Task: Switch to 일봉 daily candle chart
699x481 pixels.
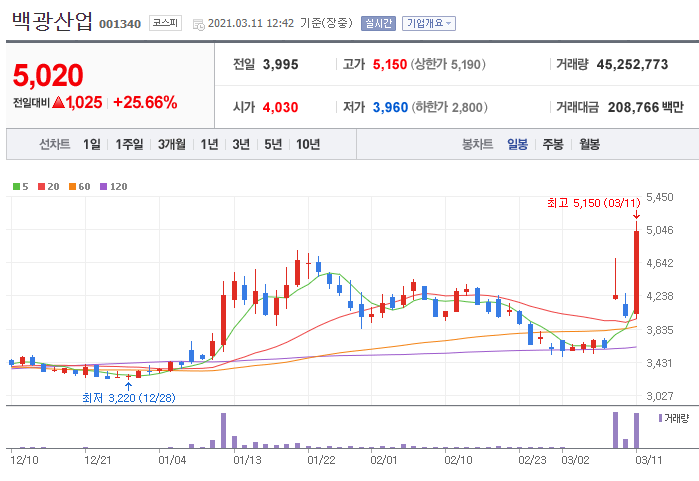Action: point(518,144)
